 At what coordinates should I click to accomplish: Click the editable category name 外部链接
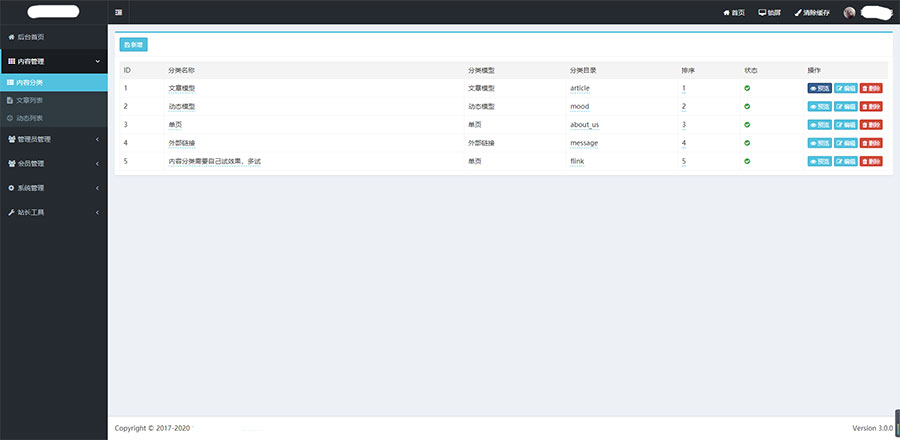click(x=182, y=143)
